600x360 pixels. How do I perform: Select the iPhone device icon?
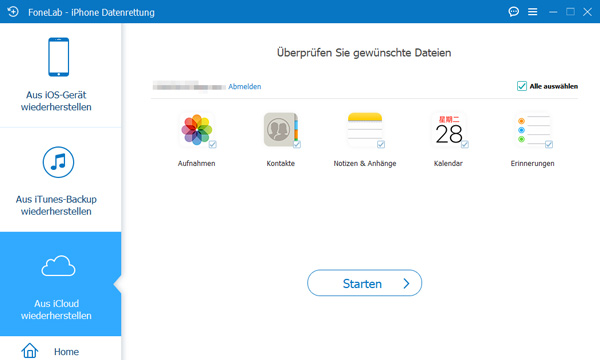pyautogui.click(x=59, y=57)
